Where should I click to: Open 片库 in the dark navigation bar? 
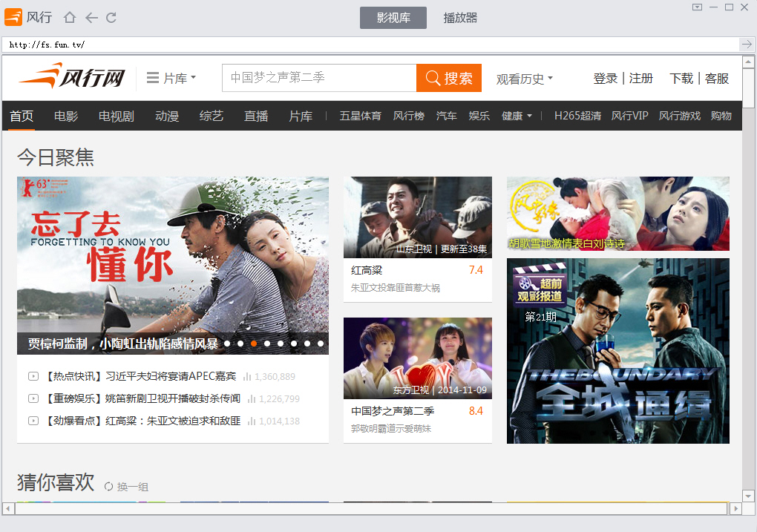301,116
